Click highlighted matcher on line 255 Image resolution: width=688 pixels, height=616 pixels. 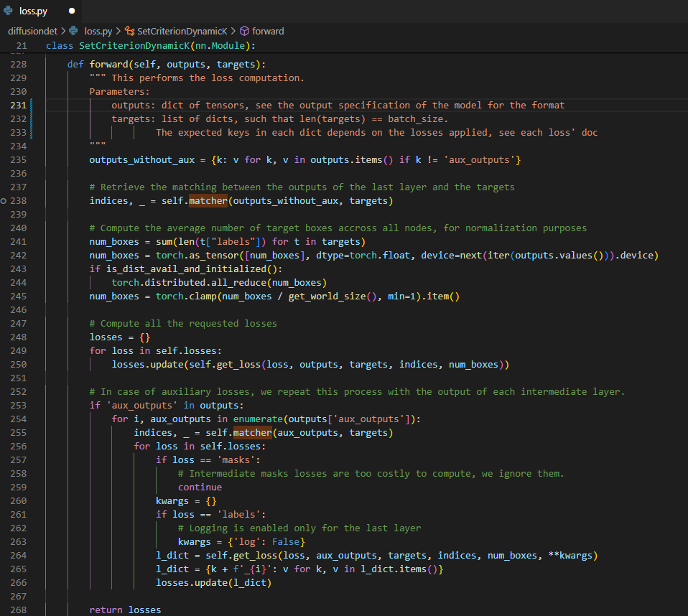coord(252,432)
